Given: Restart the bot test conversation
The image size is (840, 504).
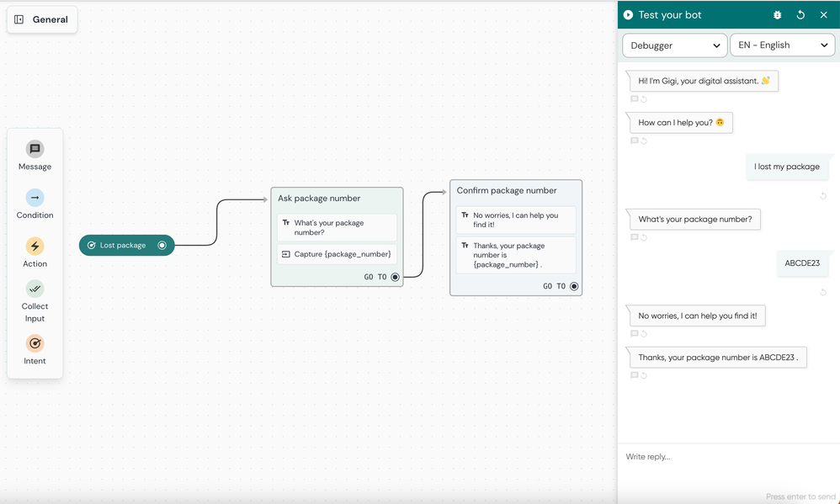Looking at the screenshot, I should 800,15.
